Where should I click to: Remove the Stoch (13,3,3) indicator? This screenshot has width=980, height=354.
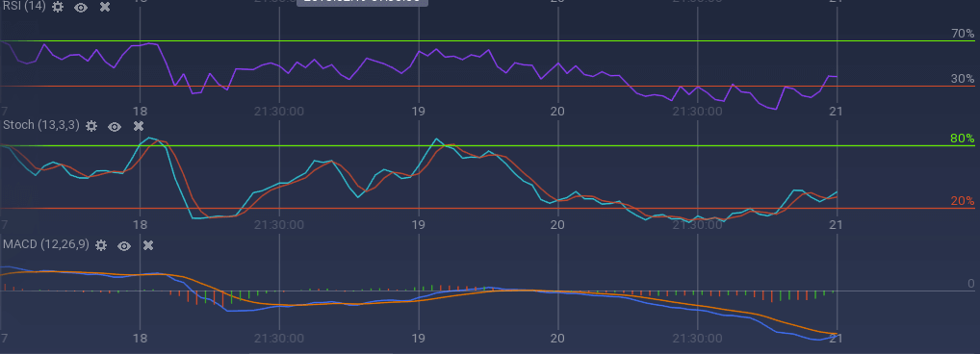pyautogui.click(x=139, y=126)
